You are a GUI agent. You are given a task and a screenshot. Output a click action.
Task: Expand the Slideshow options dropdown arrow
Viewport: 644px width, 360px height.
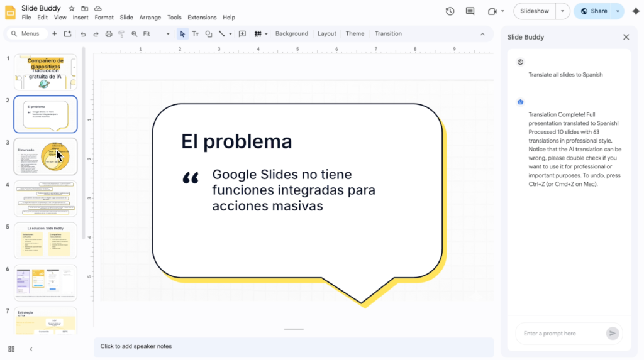[x=562, y=11]
